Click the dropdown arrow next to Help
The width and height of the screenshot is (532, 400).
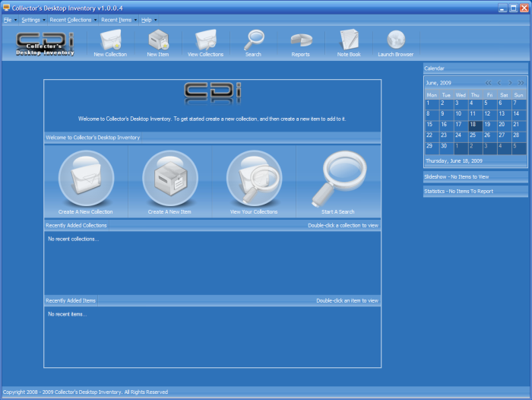tap(155, 20)
